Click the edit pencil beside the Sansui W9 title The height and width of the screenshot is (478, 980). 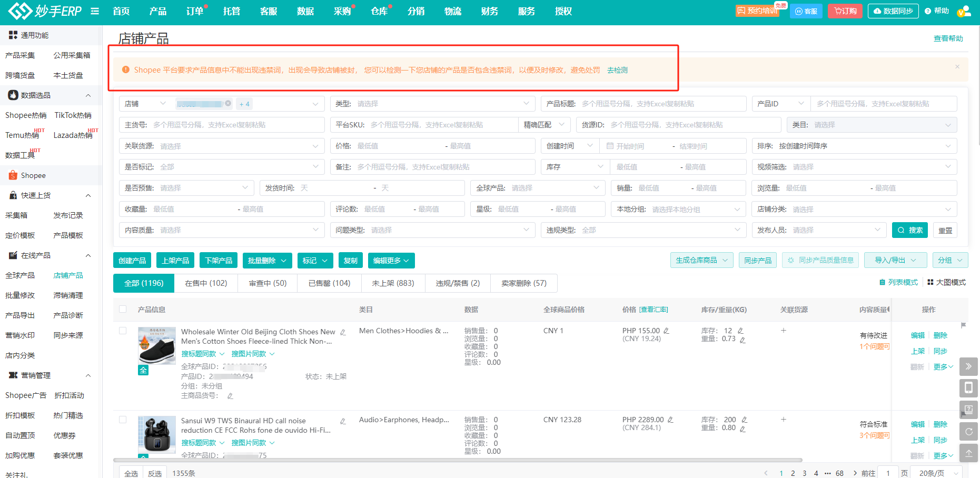coord(343,421)
